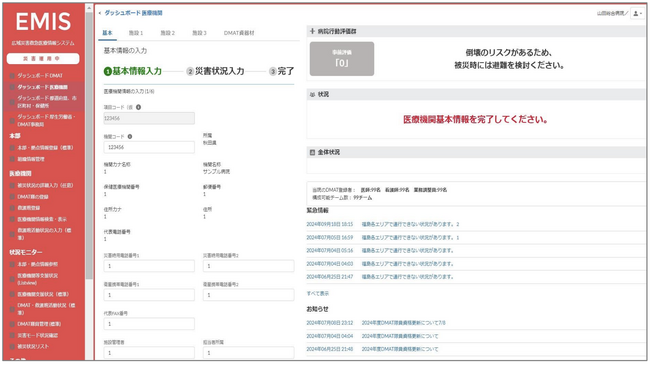Switch to the DMAT資器材 tab
This screenshot has width=650, height=365.
[x=239, y=33]
